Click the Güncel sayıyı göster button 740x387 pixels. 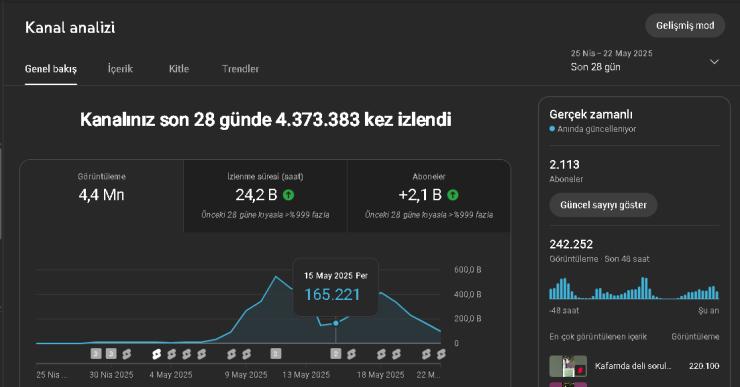point(603,205)
